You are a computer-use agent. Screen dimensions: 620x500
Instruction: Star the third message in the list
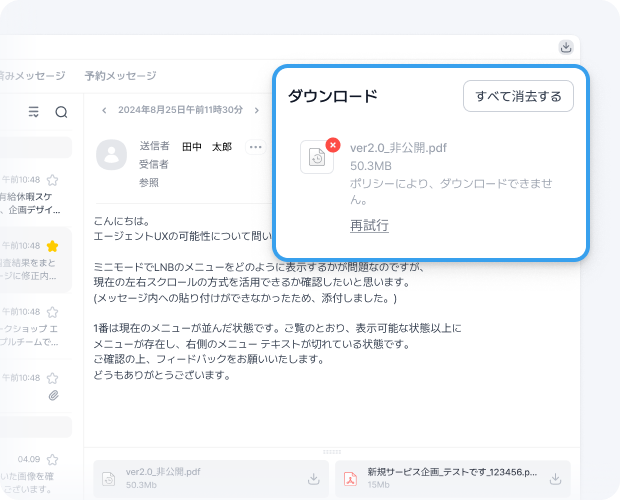click(52, 312)
